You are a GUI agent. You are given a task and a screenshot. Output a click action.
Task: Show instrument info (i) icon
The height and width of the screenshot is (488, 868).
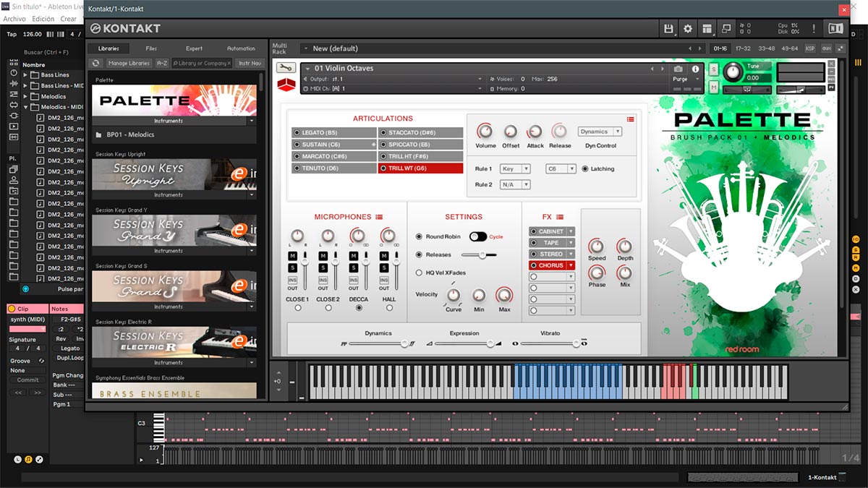(x=696, y=69)
